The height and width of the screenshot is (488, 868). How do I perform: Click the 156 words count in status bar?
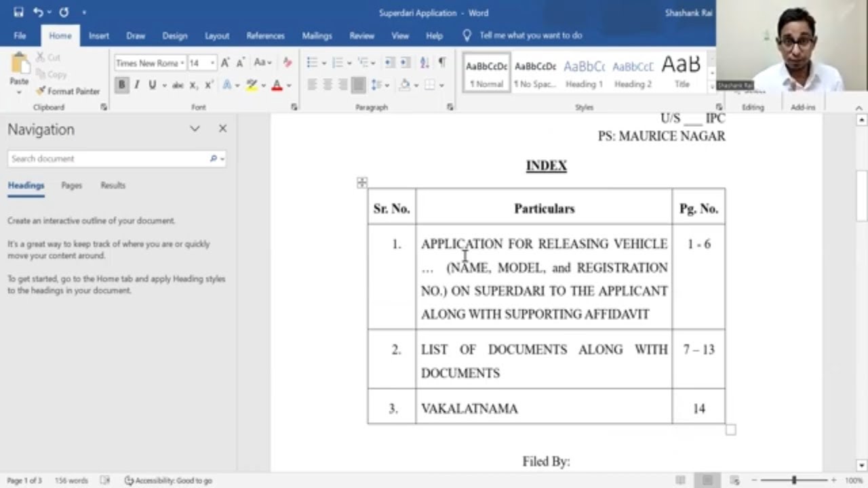[71, 480]
